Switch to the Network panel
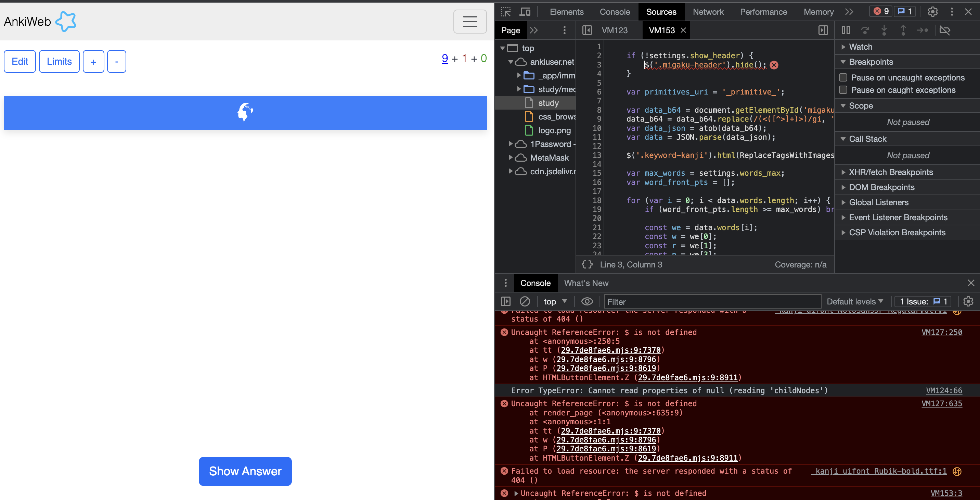Viewport: 980px width, 500px height. [708, 11]
